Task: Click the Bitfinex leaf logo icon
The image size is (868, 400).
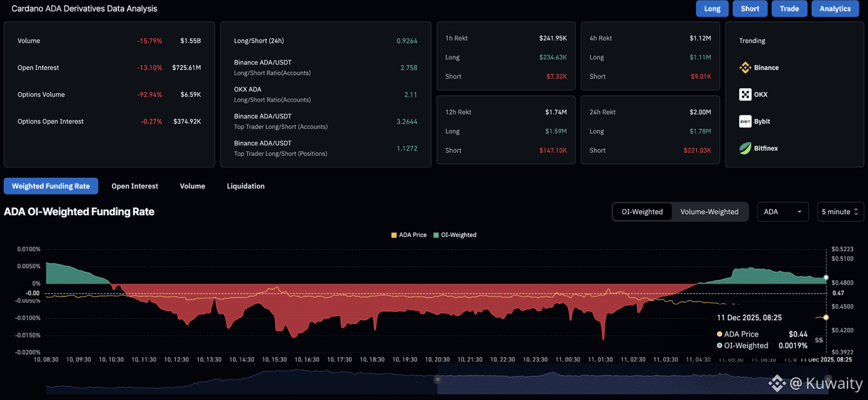Action: click(x=745, y=149)
